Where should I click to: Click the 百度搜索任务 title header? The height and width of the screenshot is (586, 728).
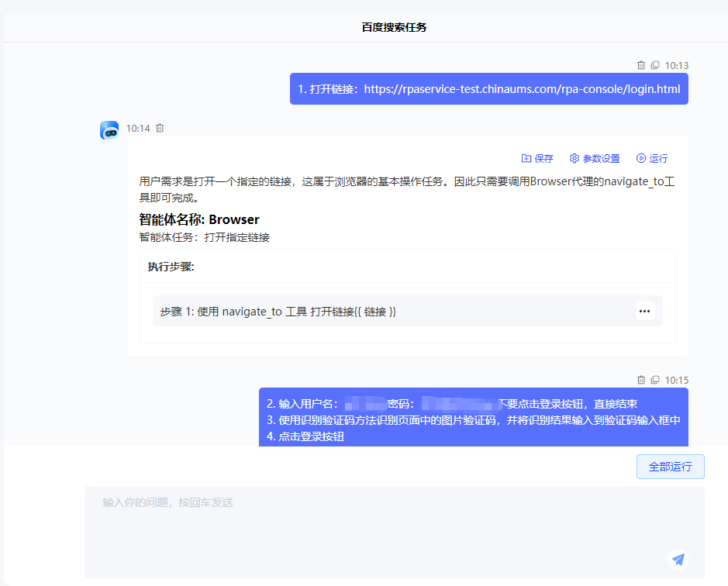pos(394,27)
